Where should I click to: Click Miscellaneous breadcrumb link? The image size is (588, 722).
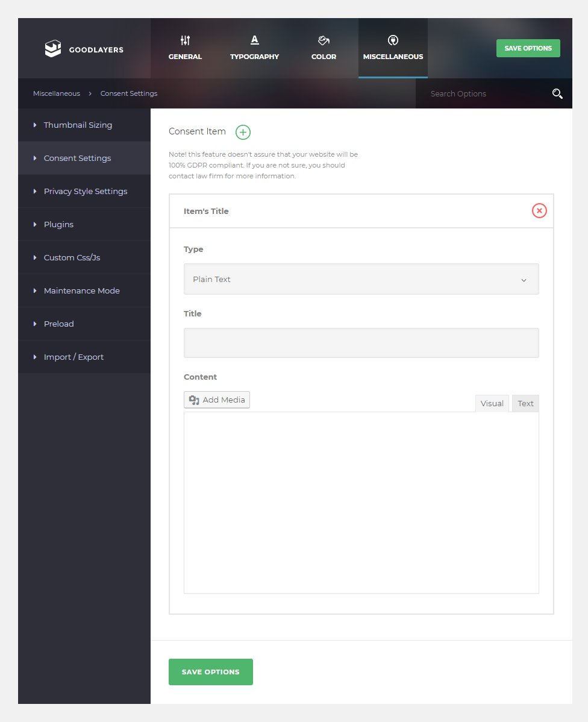[x=57, y=93]
